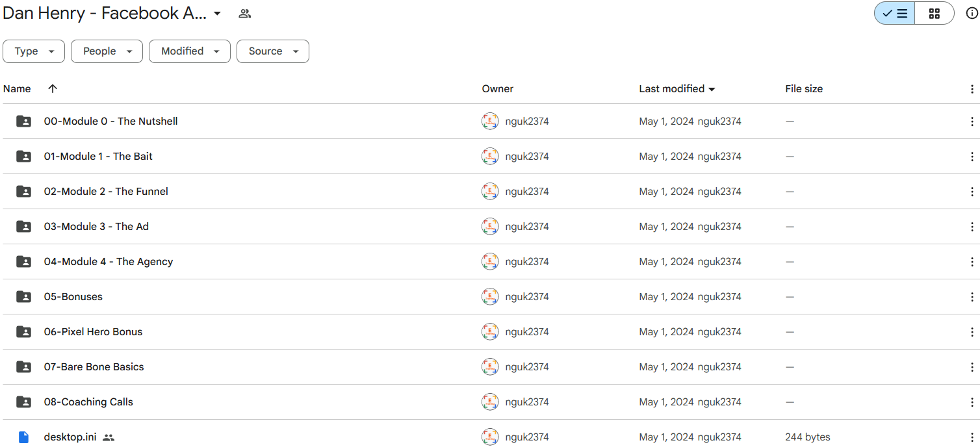Image resolution: width=980 pixels, height=447 pixels.
Task: Switch to grid layout view
Action: pyautogui.click(x=935, y=14)
